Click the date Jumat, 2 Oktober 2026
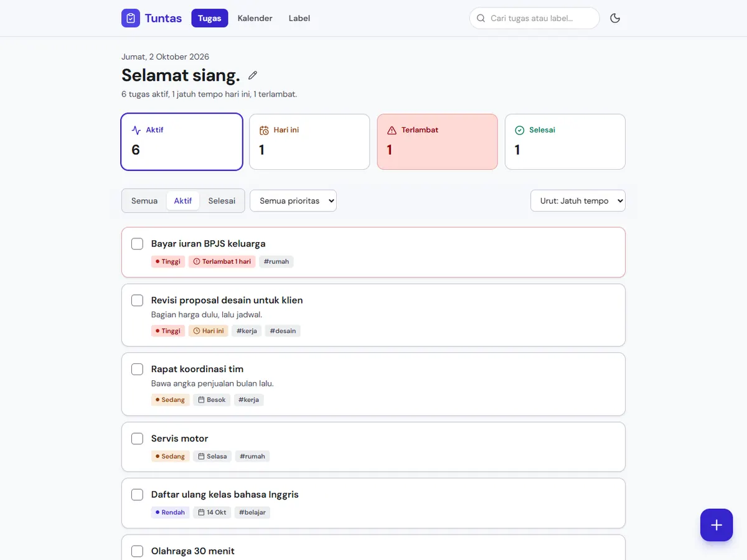Screen dimensions: 747x560 (165, 57)
